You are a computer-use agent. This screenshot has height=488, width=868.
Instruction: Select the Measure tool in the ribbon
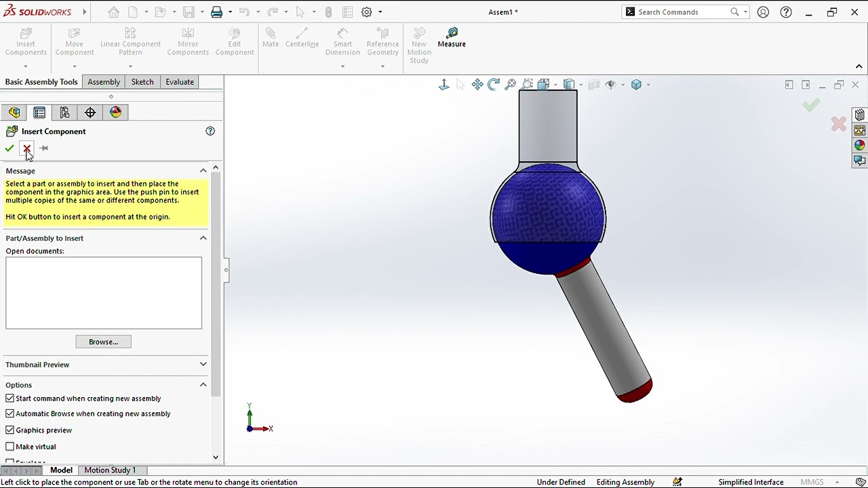452,38
